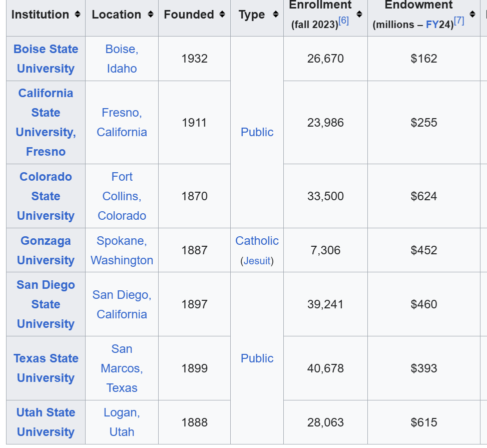Screen dimensions: 487x448
Task: Sort table by Institution column arrows
Action: click(x=77, y=15)
